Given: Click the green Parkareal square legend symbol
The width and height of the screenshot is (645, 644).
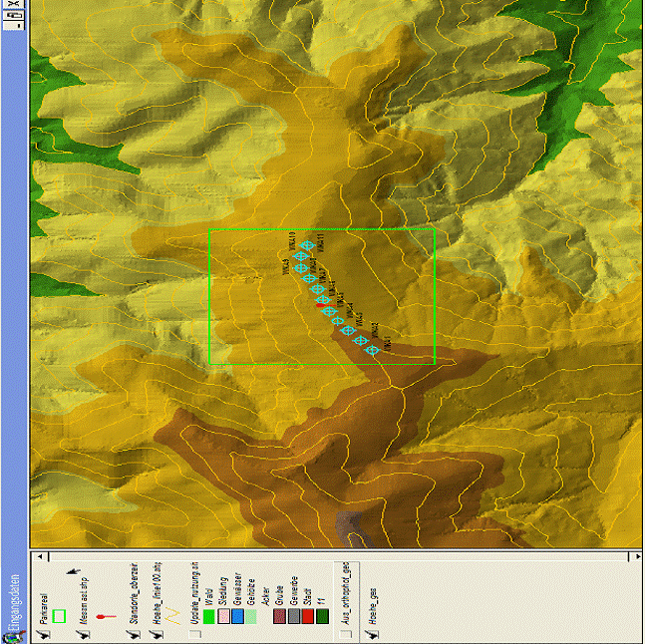Looking at the screenshot, I should 59,616.
